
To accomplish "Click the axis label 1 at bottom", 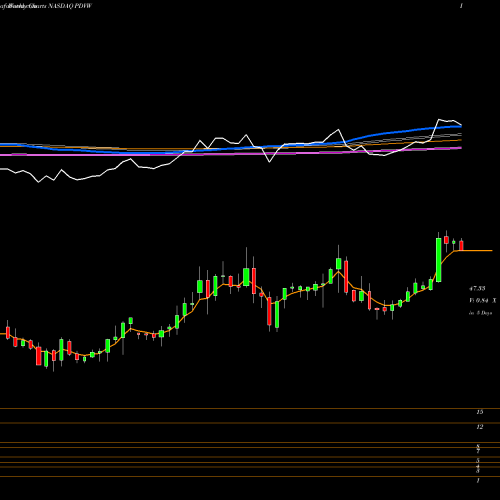I will click(478, 481).
